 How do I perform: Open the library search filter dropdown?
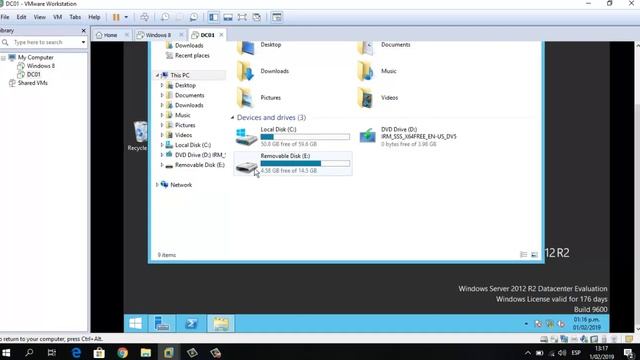click(83, 42)
